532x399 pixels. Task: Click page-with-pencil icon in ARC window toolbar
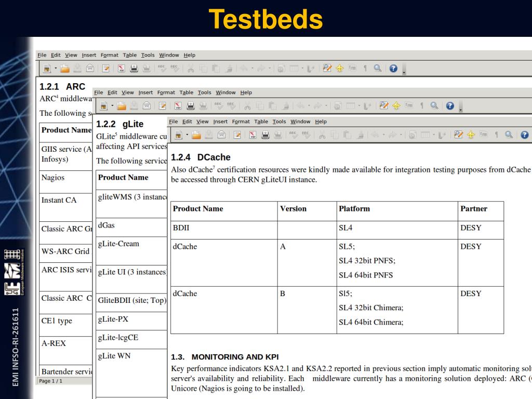tap(327, 69)
